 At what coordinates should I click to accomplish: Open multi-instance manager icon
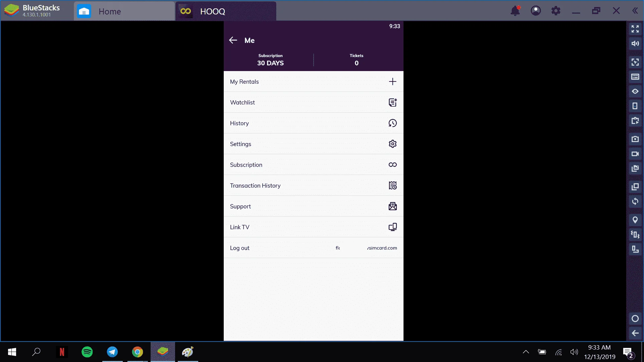[635, 187]
